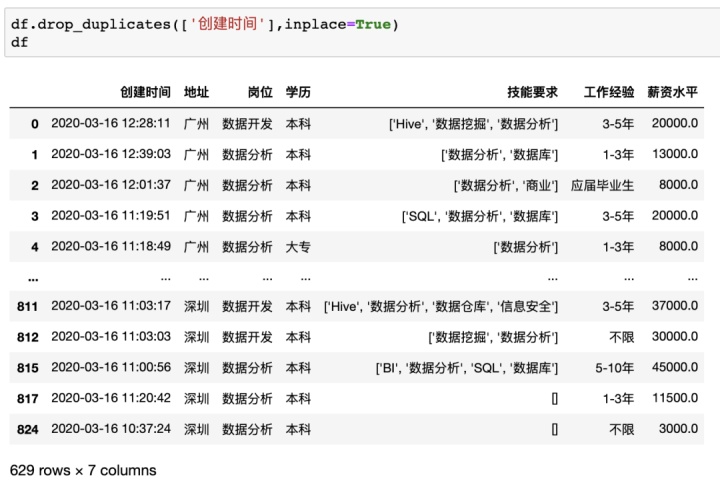This screenshot has height=487, width=720.
Task: Select the 地址 column header
Action: tap(197, 92)
